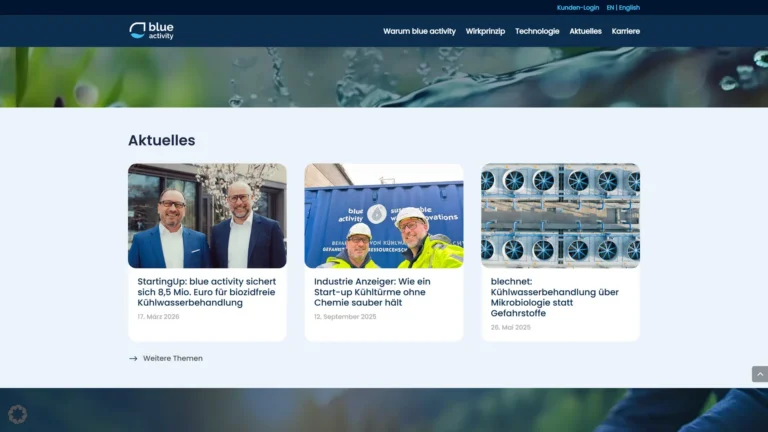Click the cooling tower fans image
Image resolution: width=768 pixels, height=432 pixels.
pos(560,216)
